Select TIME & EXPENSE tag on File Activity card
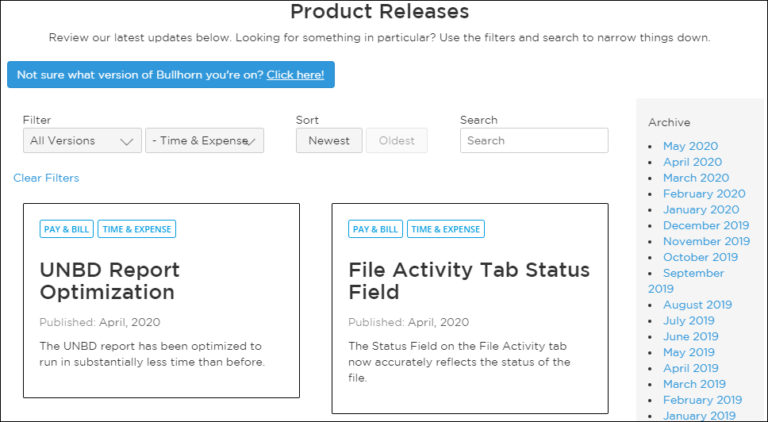Image resolution: width=768 pixels, height=422 pixels. (445, 229)
